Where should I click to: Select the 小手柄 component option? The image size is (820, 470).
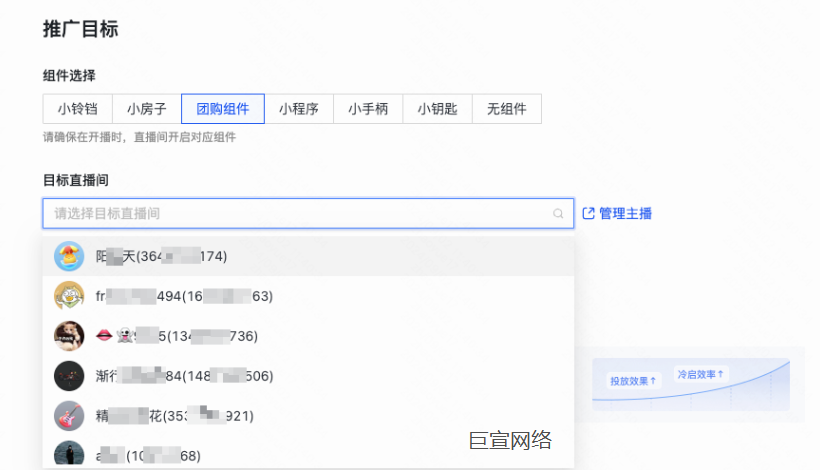click(x=368, y=109)
